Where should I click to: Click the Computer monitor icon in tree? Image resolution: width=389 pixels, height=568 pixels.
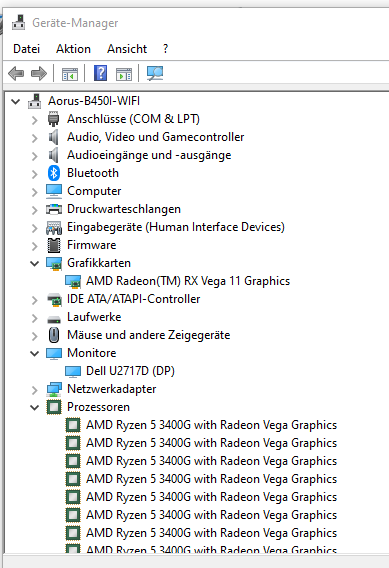pyautogui.click(x=54, y=191)
